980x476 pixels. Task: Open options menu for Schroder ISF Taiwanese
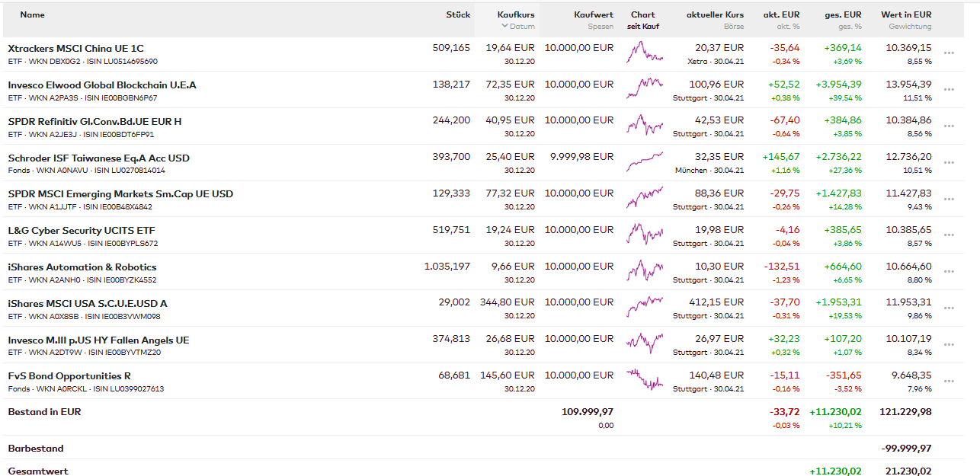(x=949, y=163)
